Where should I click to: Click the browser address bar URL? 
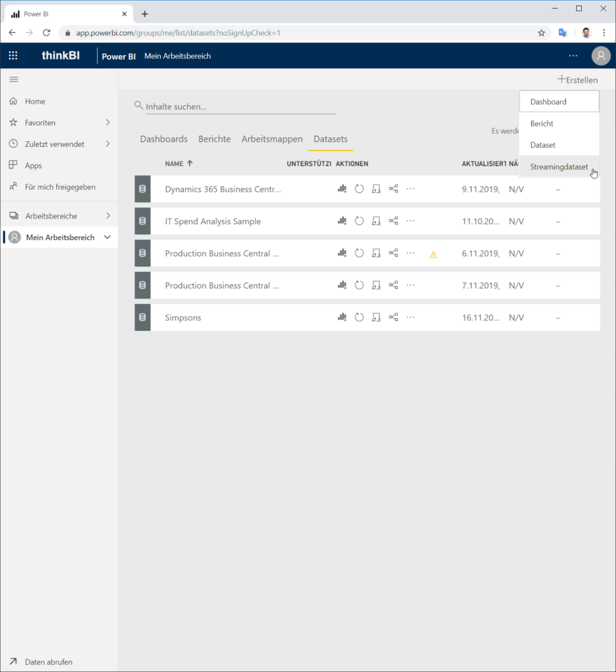pyautogui.click(x=178, y=33)
